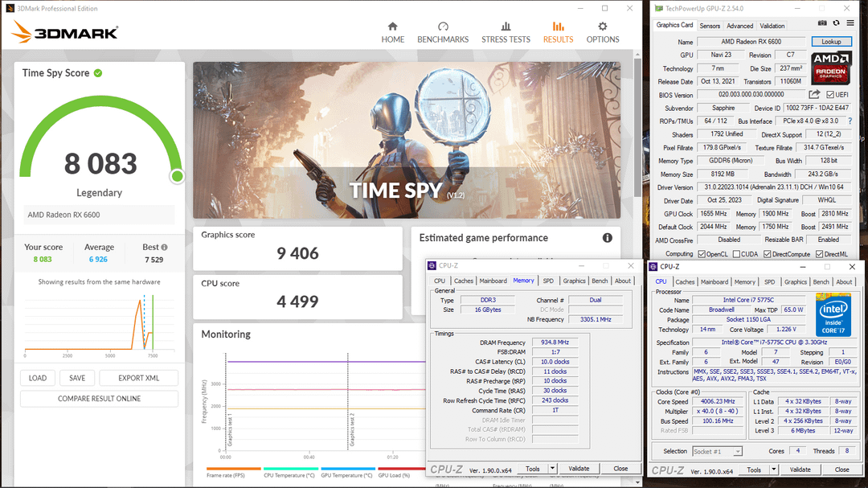
Task: Click Core Speed value 4006.23 MHz
Action: (x=718, y=402)
